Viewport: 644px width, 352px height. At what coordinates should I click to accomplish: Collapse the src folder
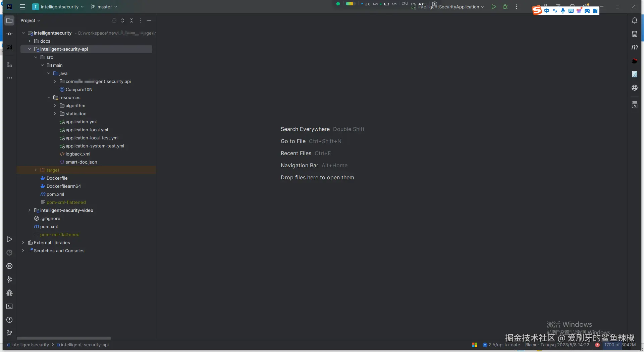(x=36, y=57)
